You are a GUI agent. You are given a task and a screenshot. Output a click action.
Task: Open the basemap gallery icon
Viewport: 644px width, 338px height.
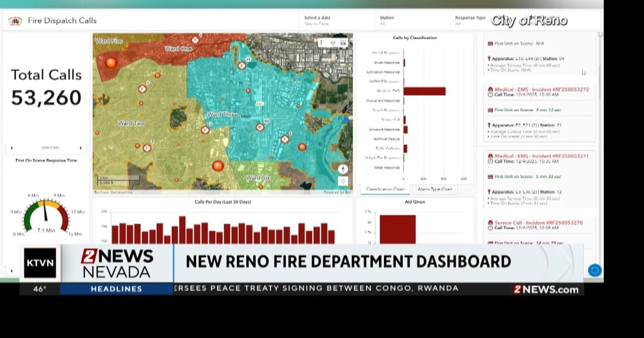point(344,43)
